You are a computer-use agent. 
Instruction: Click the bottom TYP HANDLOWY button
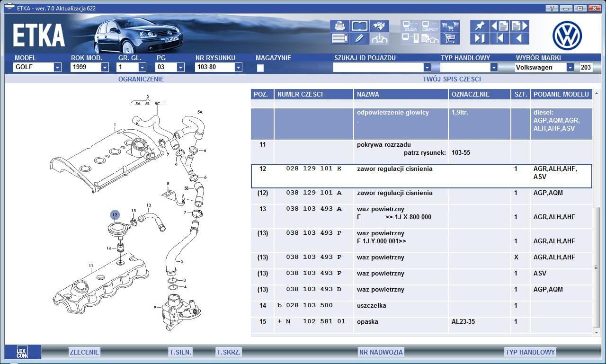point(530,352)
